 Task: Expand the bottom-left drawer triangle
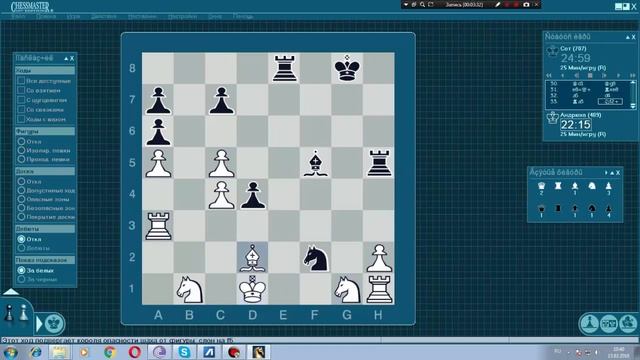pos(11,291)
